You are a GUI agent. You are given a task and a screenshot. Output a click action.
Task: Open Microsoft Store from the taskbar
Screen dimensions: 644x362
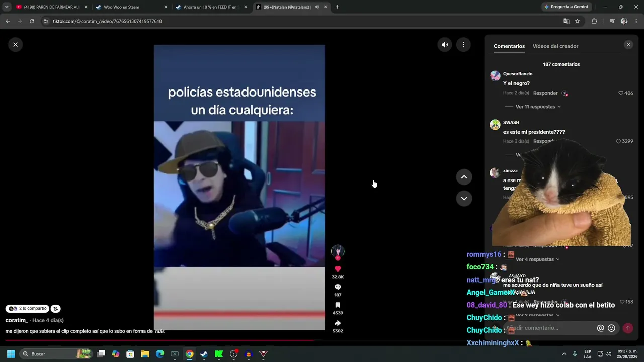point(130,354)
